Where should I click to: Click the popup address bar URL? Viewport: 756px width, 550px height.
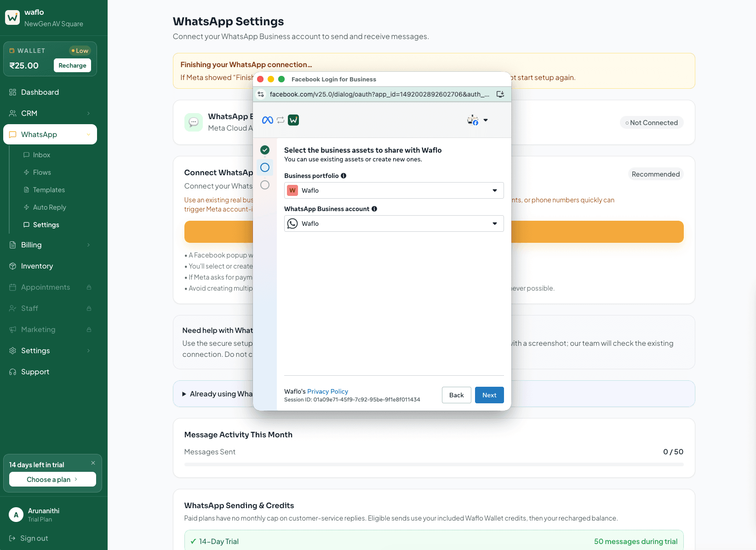click(x=379, y=94)
